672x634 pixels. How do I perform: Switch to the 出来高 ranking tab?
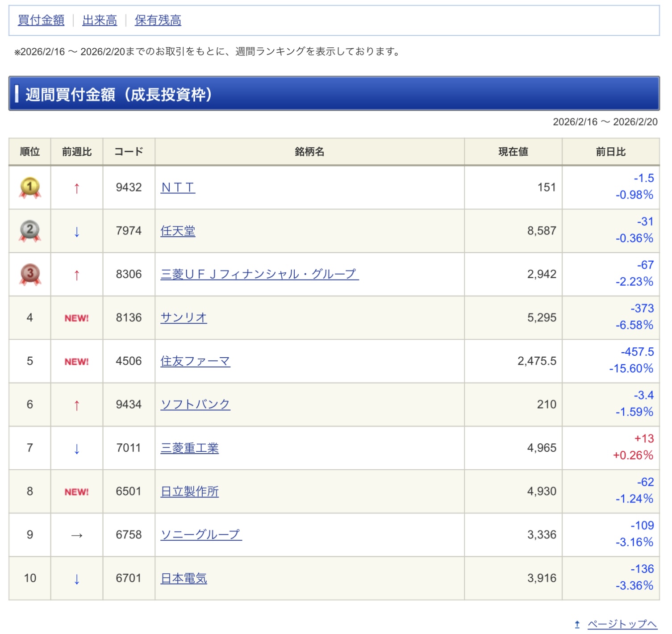point(100,21)
